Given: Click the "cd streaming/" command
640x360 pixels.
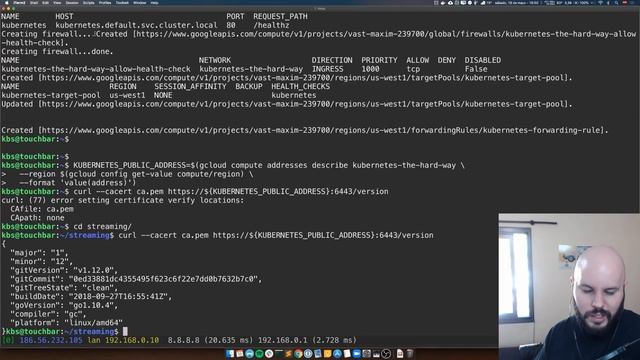Looking at the screenshot, I should point(102,227).
